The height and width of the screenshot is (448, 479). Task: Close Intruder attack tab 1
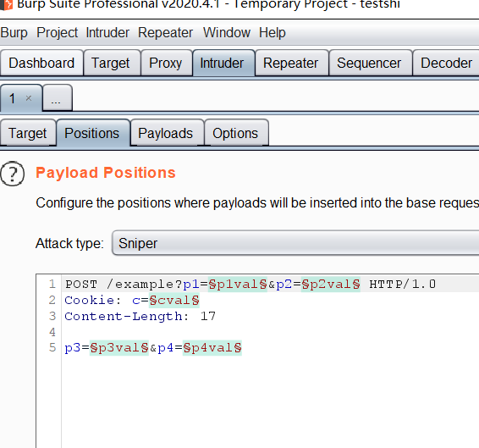[29, 98]
